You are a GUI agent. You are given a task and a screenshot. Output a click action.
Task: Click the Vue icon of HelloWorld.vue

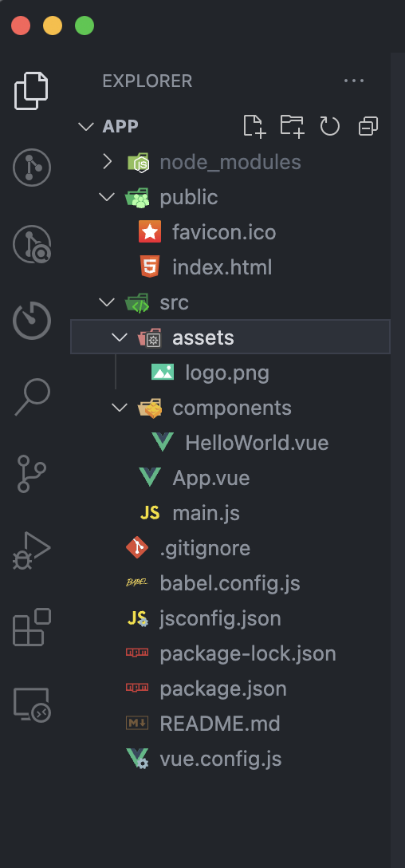tap(163, 443)
